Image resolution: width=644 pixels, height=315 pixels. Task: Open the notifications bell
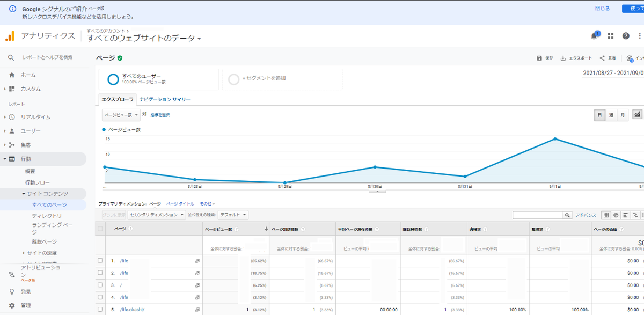(x=594, y=36)
